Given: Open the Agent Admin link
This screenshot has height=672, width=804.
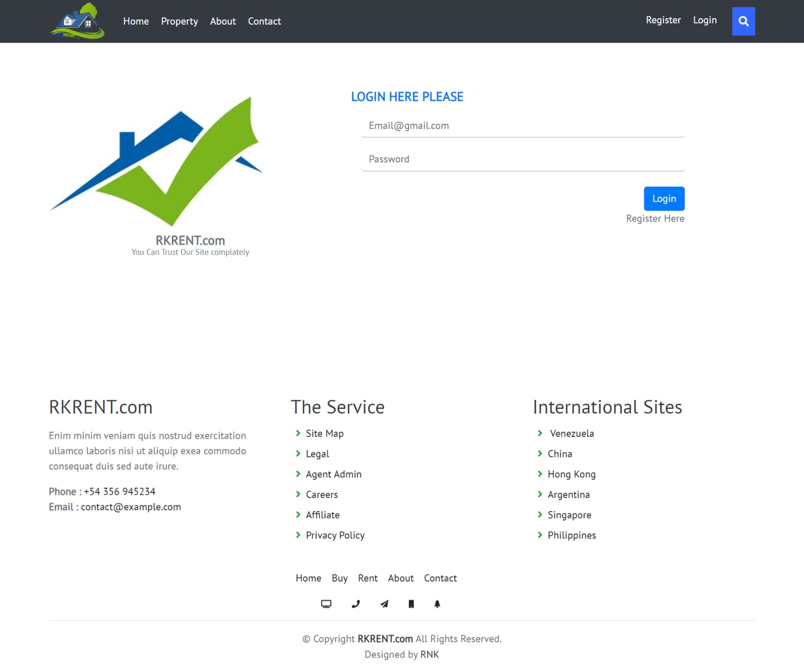Looking at the screenshot, I should 333,474.
